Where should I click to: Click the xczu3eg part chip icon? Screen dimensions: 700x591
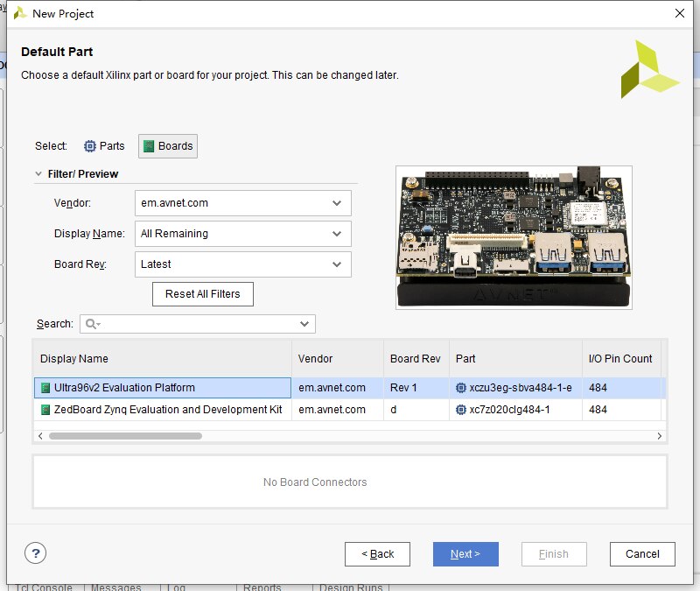coord(461,388)
